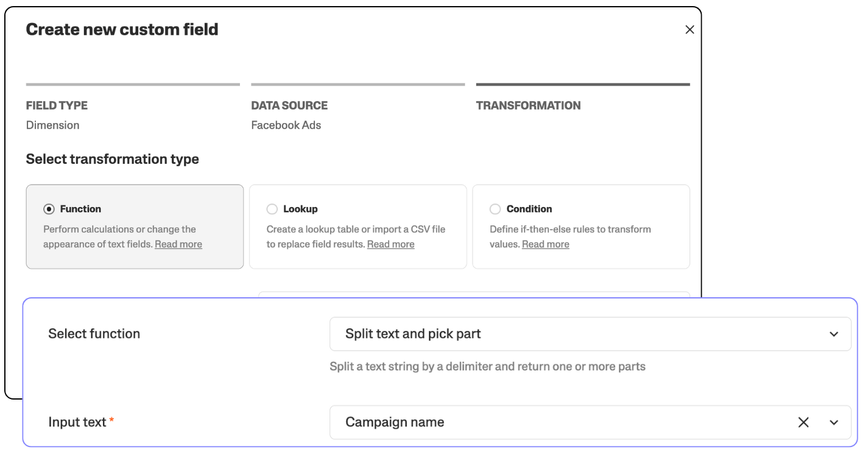
Task: Open Read more link in Function card
Action: click(178, 244)
